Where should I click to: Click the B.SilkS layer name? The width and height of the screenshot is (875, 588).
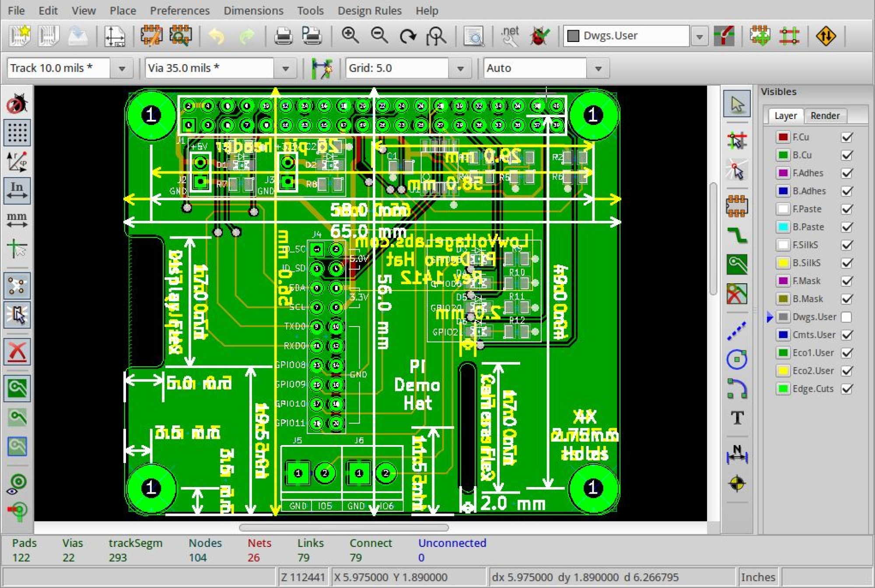(806, 263)
